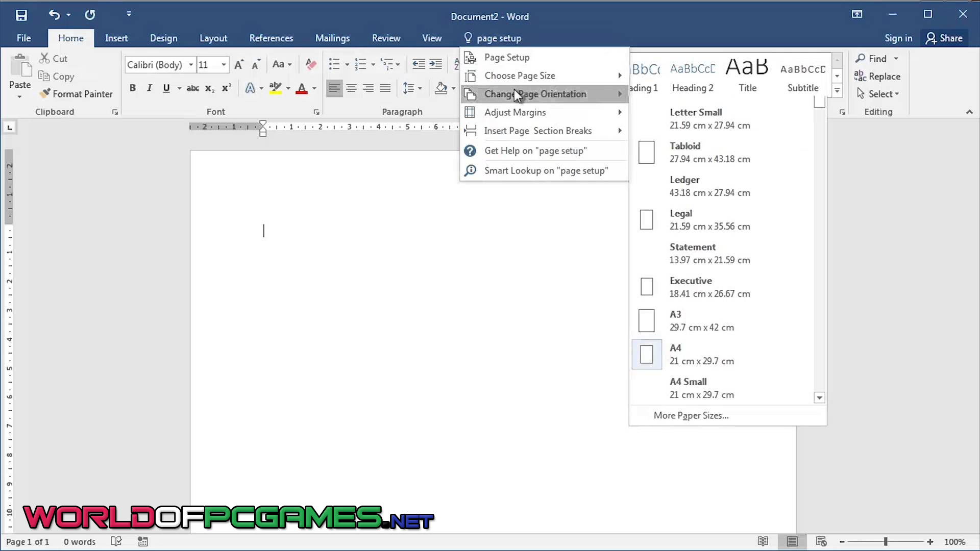980x551 pixels.
Task: Click the Sign in link
Action: tap(898, 38)
